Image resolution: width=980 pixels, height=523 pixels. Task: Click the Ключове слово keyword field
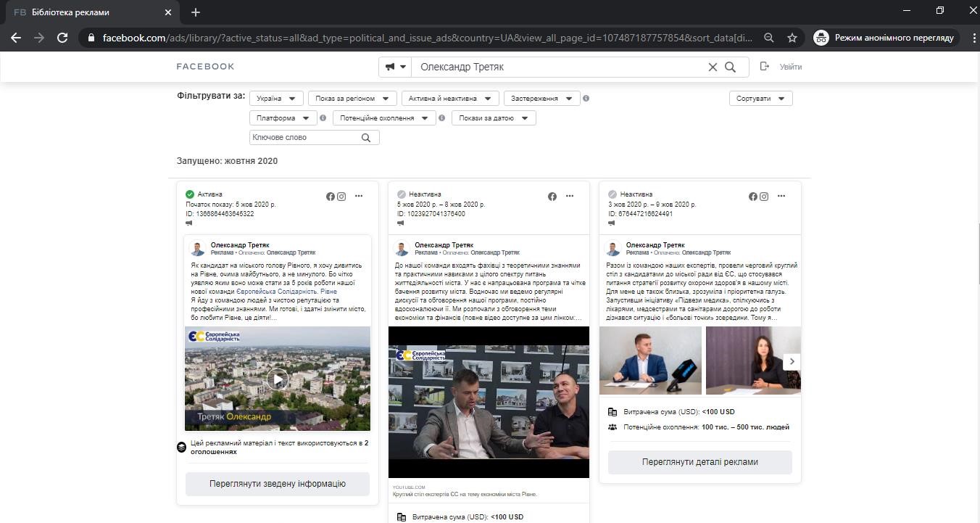point(304,138)
